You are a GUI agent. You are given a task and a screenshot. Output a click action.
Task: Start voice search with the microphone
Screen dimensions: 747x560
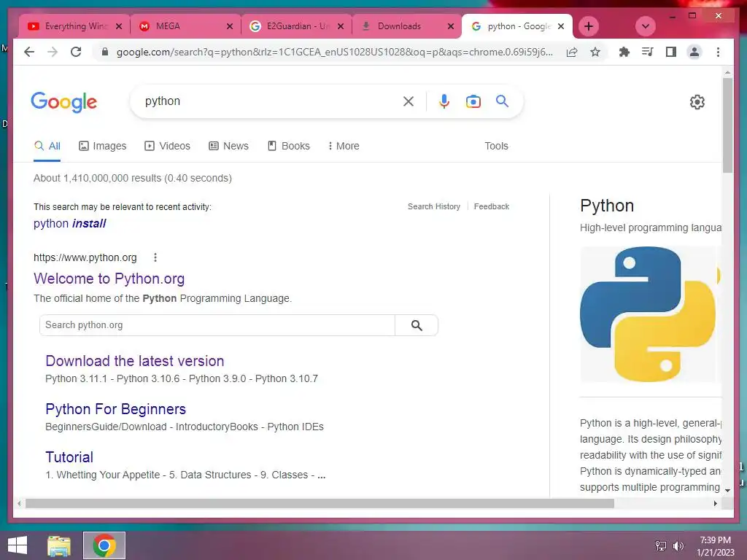444,101
